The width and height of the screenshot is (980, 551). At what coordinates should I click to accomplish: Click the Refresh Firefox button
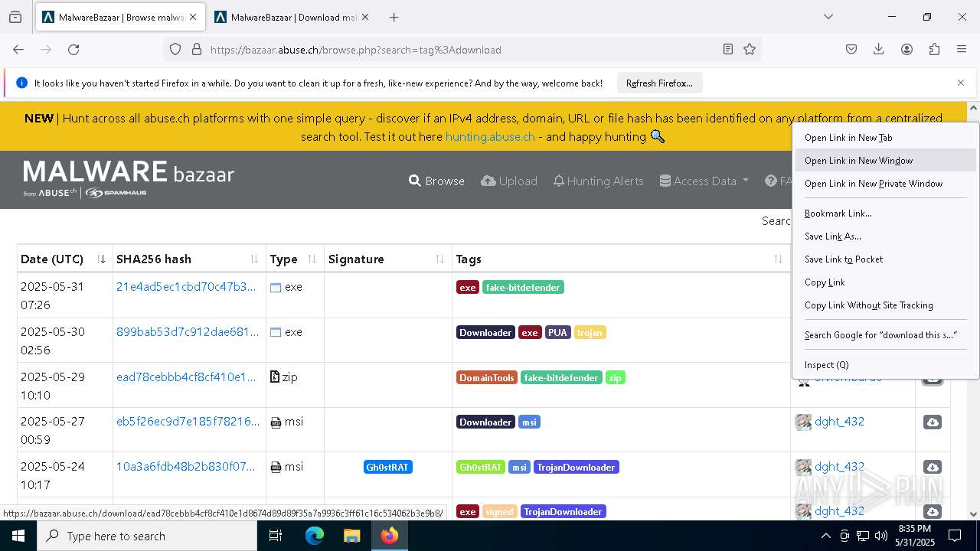(x=659, y=83)
